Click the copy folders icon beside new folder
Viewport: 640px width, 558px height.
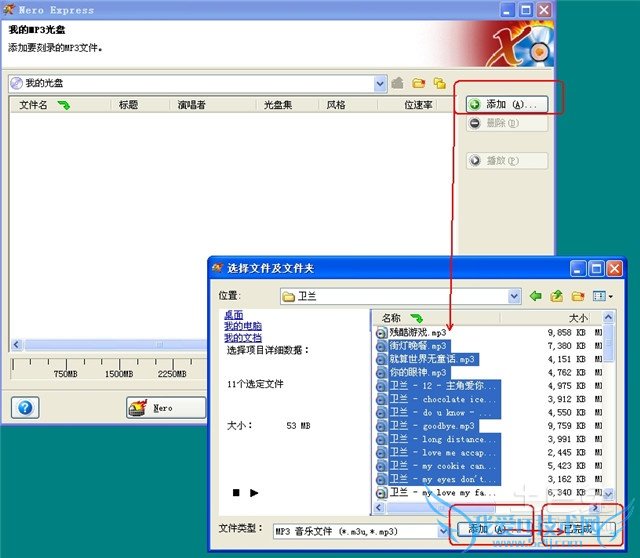[x=440, y=83]
